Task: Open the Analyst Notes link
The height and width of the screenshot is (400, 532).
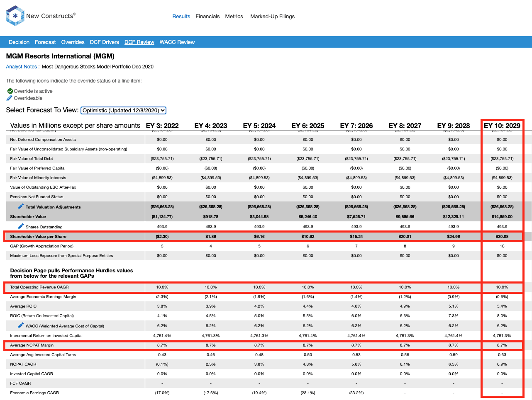Action: [x=22, y=67]
